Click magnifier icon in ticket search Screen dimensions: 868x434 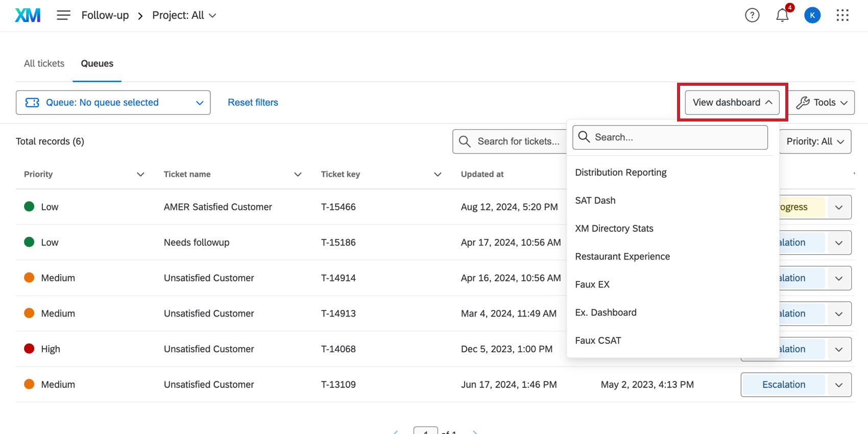click(x=465, y=141)
